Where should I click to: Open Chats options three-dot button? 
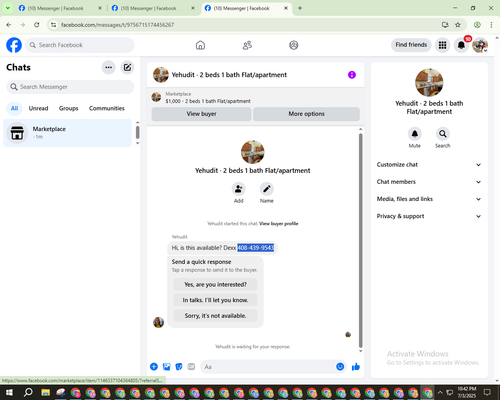(x=108, y=67)
